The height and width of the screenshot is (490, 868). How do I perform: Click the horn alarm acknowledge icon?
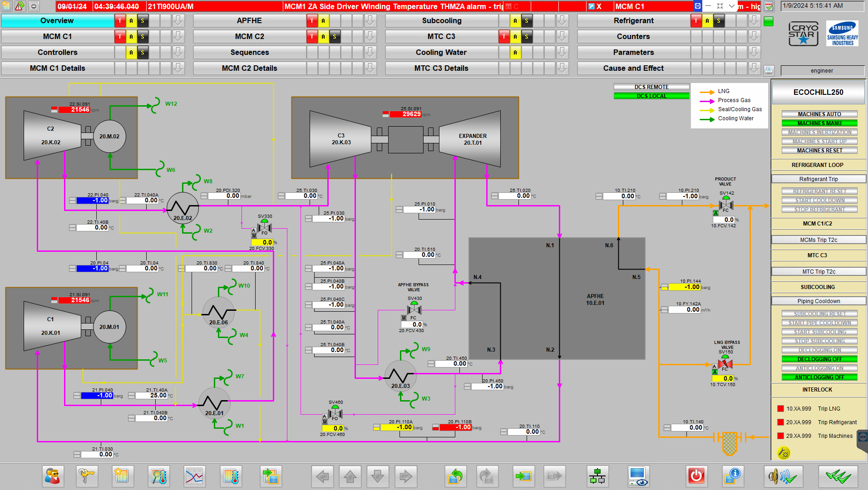pos(783,476)
